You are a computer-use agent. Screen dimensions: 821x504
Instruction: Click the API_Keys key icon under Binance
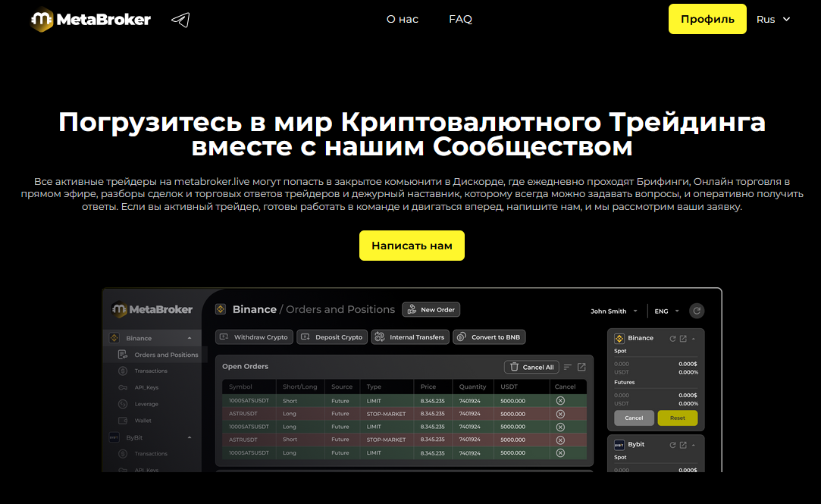point(123,388)
